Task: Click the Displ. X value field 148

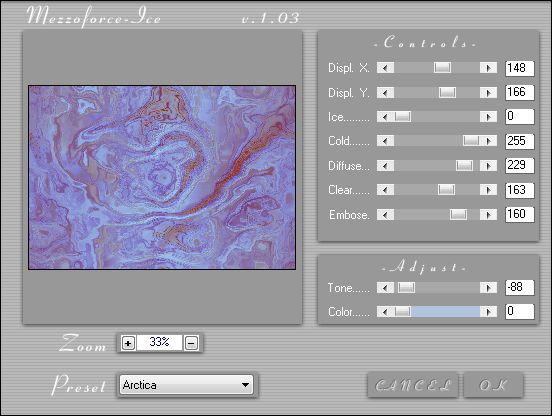Action: pyautogui.click(x=520, y=68)
